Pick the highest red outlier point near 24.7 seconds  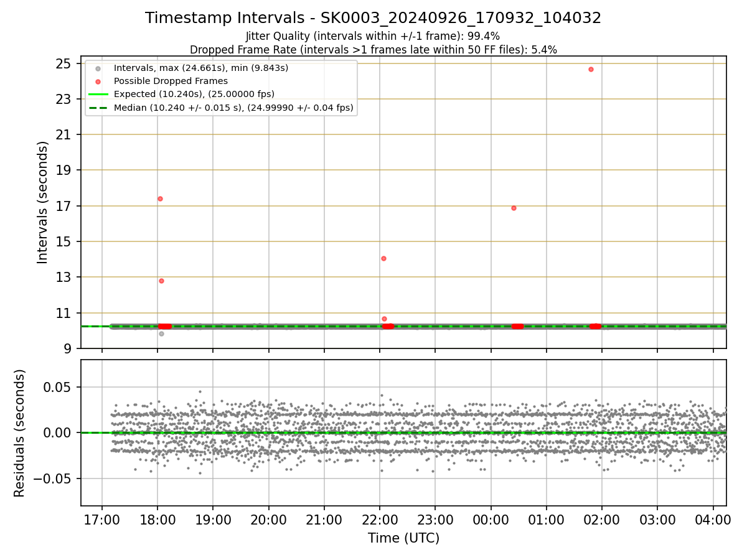point(591,69)
